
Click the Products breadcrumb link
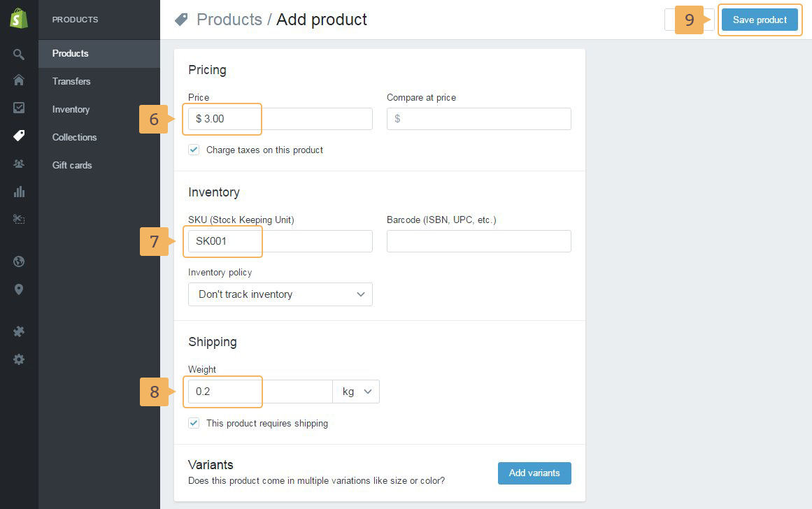coord(229,20)
